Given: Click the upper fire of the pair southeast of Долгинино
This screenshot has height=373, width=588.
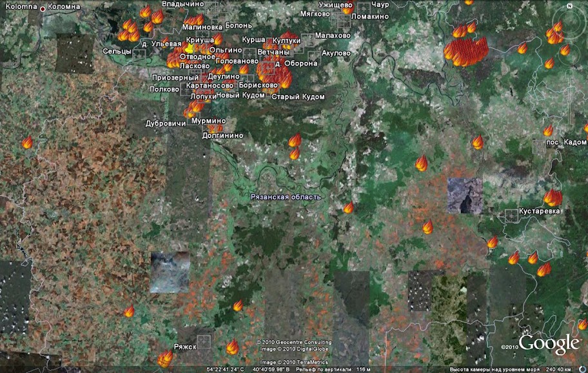Looking at the screenshot, I should pyautogui.click(x=295, y=140).
